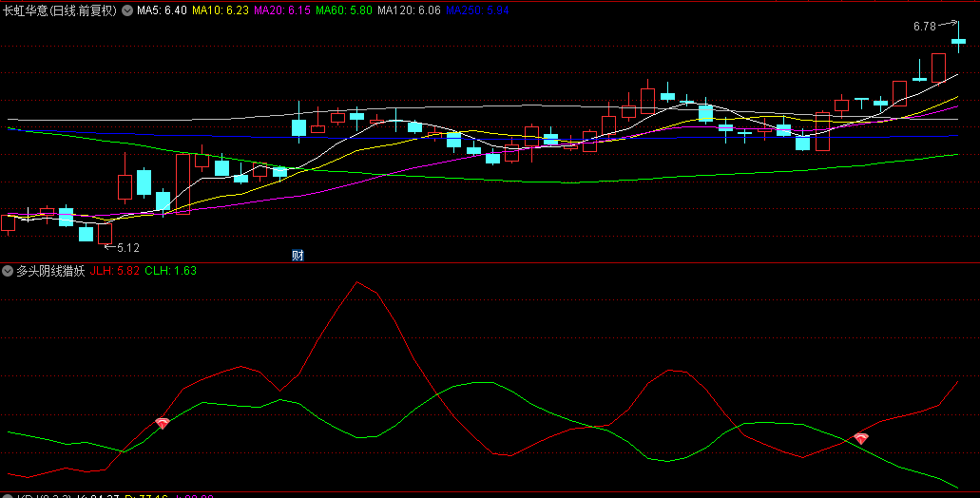Click the 多头阴线猎妖 indicator name

[50, 271]
